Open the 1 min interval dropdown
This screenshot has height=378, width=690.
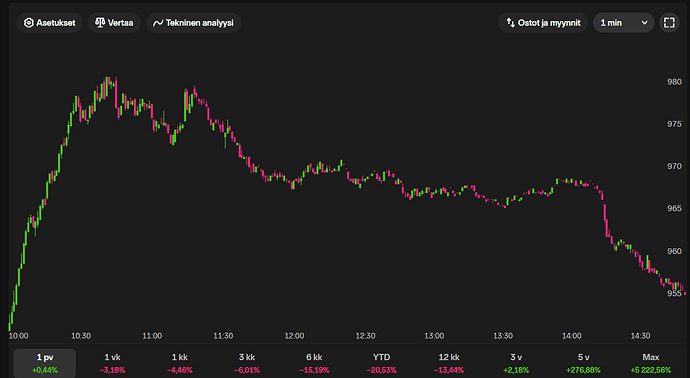[x=624, y=23]
